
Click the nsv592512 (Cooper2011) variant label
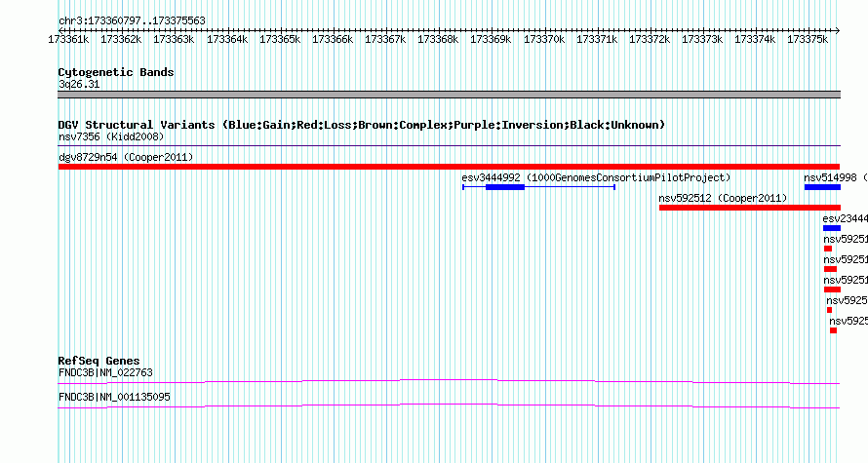(x=723, y=198)
